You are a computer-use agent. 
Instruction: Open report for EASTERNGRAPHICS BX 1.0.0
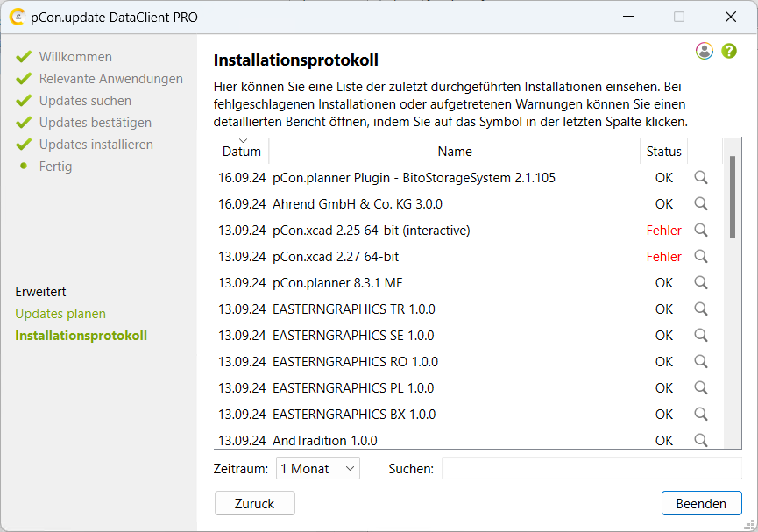pyautogui.click(x=701, y=414)
